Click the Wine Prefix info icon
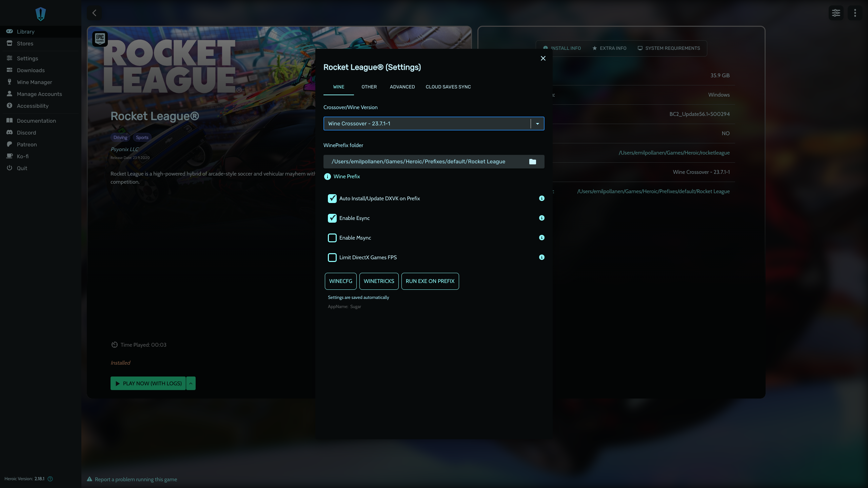The image size is (868, 488). (x=327, y=177)
